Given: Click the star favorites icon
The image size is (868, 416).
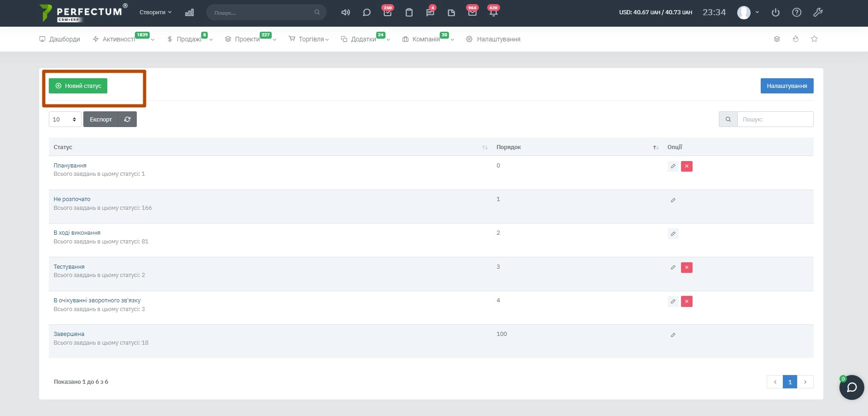Looking at the screenshot, I should coord(814,39).
